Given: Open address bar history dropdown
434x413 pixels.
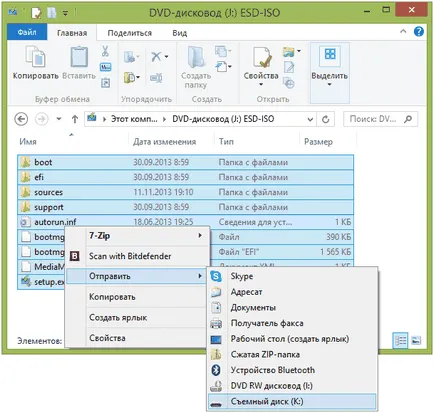Looking at the screenshot, I should [310, 119].
